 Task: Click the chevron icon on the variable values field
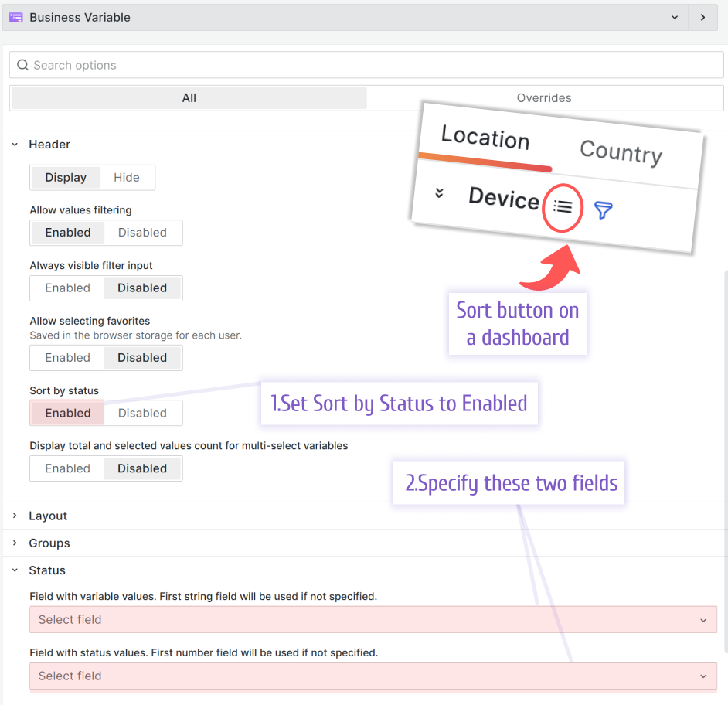703,619
